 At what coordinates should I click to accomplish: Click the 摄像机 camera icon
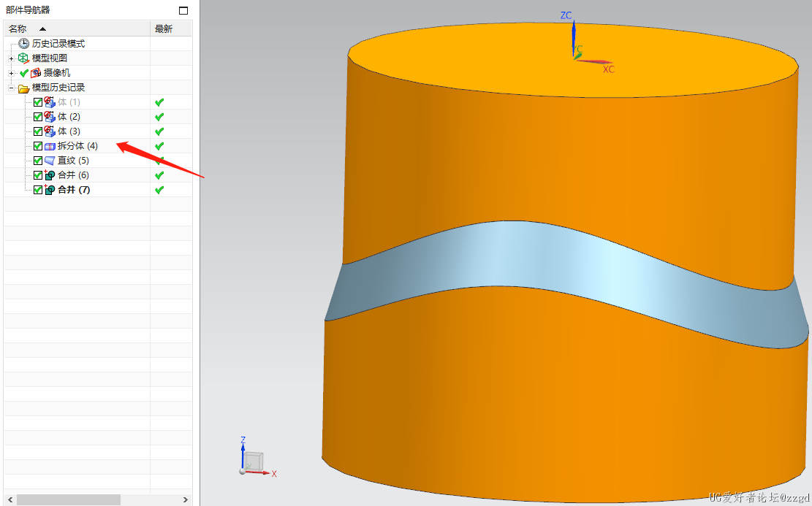[36, 73]
